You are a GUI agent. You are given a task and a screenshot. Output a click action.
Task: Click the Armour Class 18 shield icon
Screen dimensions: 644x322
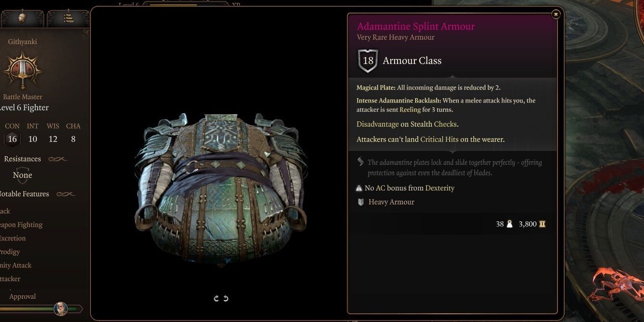tap(368, 61)
